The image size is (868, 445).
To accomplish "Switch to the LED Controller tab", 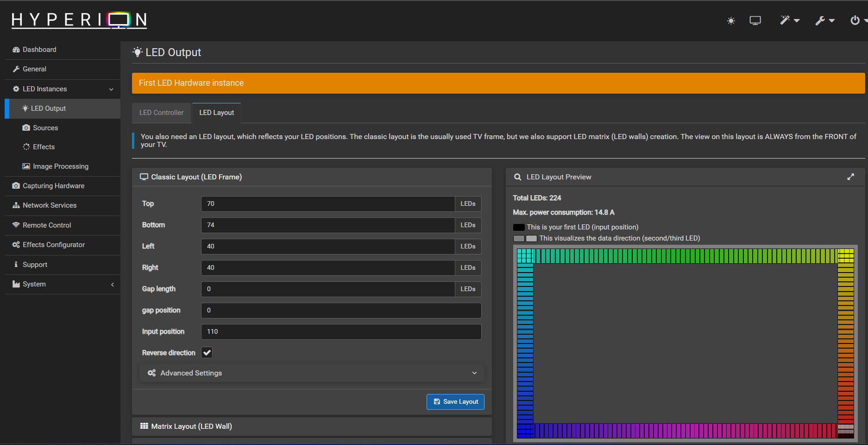I will (162, 113).
